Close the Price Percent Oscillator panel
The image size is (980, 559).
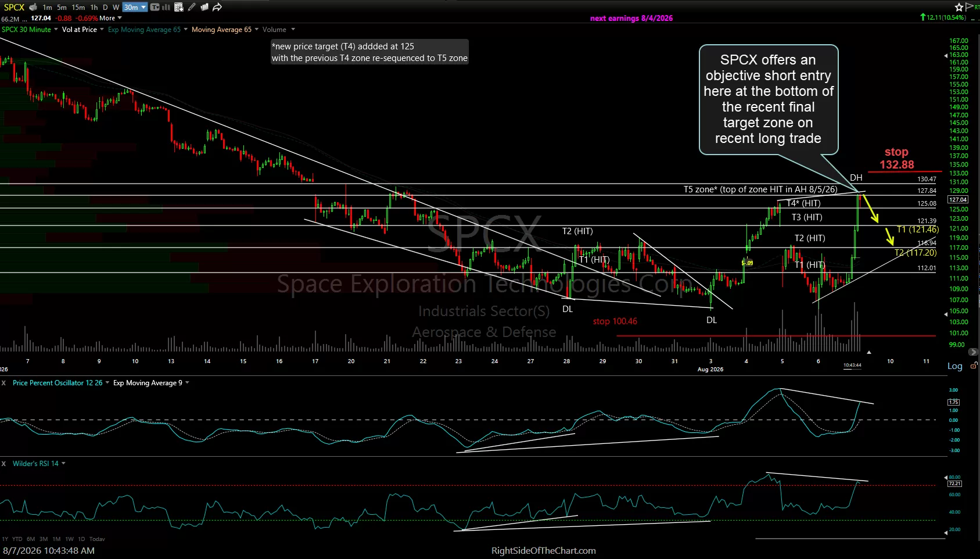click(3, 383)
